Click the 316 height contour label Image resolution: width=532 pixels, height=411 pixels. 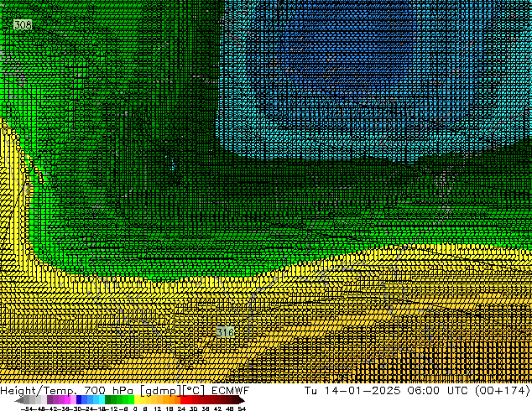tap(225, 332)
